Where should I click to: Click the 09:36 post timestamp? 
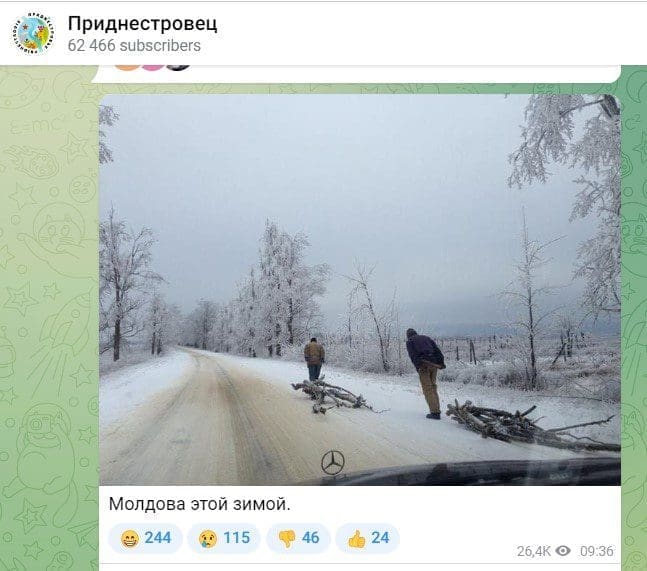coord(597,551)
